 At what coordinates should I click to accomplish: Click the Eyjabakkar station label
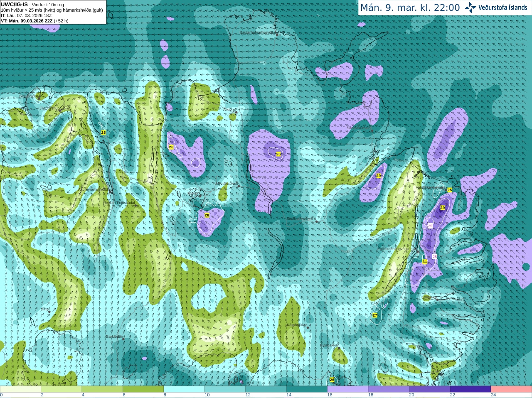(x=330, y=345)
